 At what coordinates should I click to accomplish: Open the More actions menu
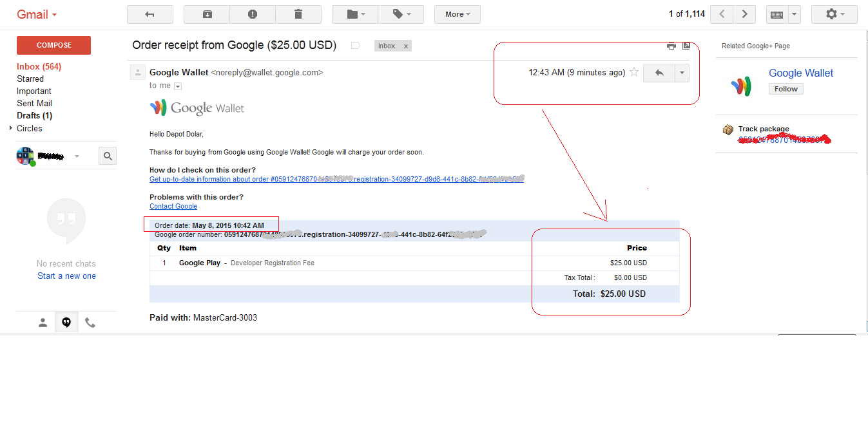(458, 14)
